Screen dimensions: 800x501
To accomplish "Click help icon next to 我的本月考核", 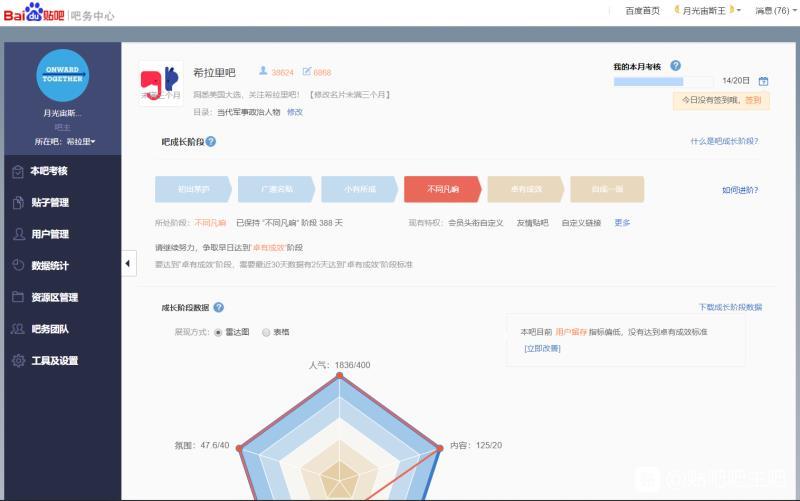I will point(676,66).
